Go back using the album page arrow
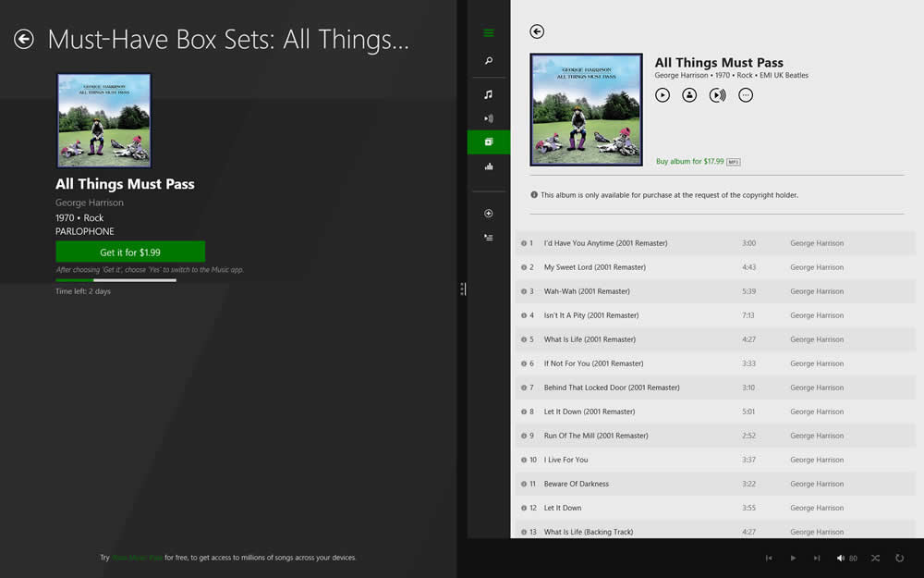Image resolution: width=924 pixels, height=578 pixels. click(537, 31)
